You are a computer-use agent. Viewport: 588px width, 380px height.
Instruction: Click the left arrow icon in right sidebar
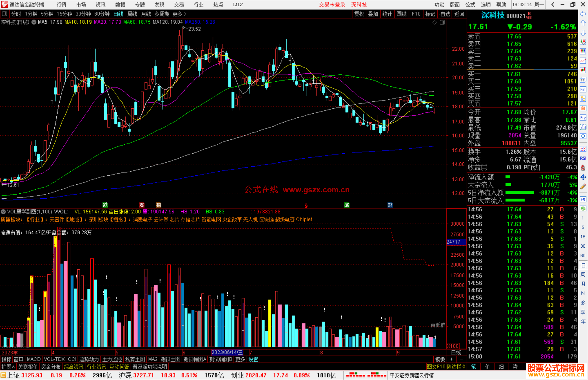[x=583, y=14]
